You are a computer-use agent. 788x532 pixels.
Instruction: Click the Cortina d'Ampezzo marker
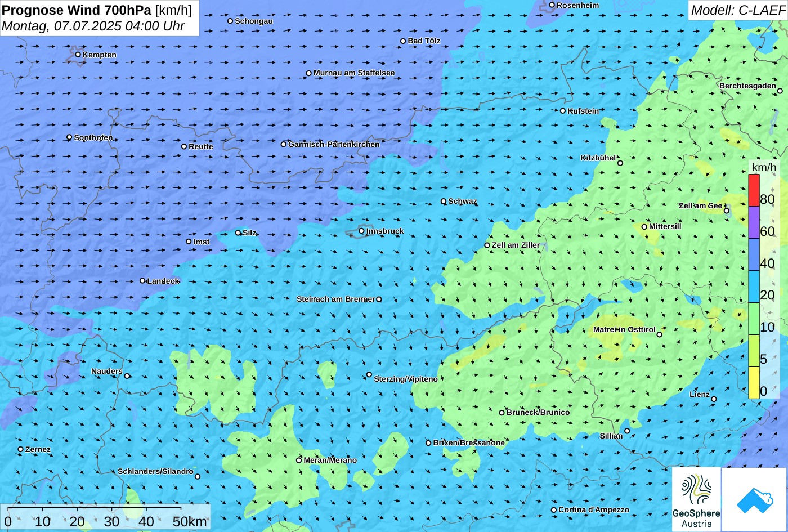pos(554,510)
